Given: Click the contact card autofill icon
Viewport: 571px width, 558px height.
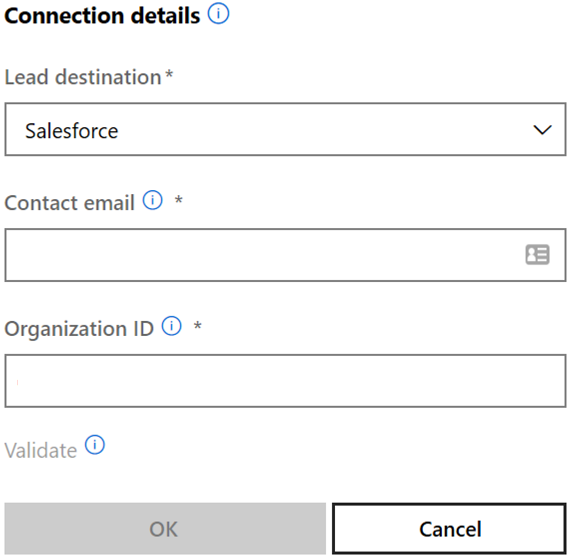Looking at the screenshot, I should point(537,255).
